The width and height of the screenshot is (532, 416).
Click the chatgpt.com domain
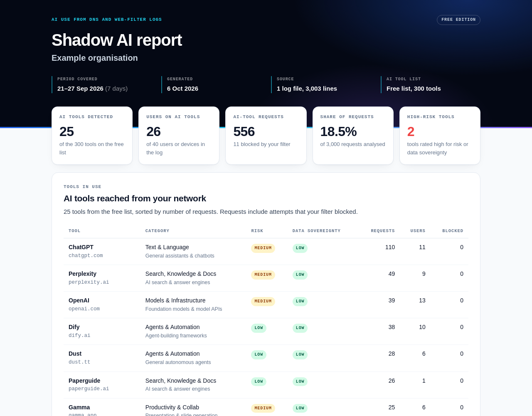(86, 256)
